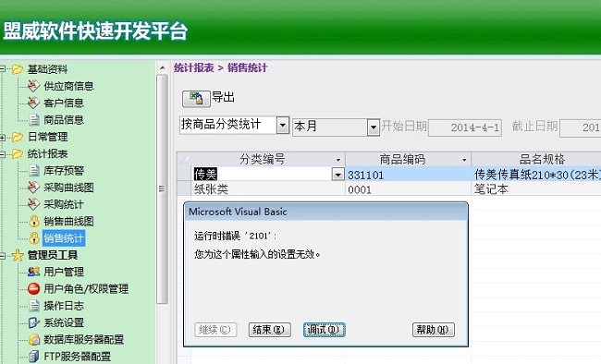Click the 数据库服务器配置 icon

click(x=33, y=339)
